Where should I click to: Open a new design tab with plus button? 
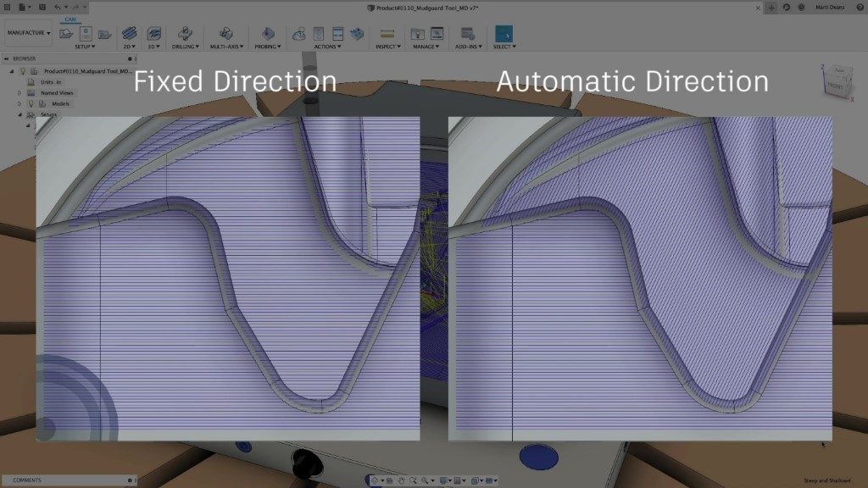771,7
